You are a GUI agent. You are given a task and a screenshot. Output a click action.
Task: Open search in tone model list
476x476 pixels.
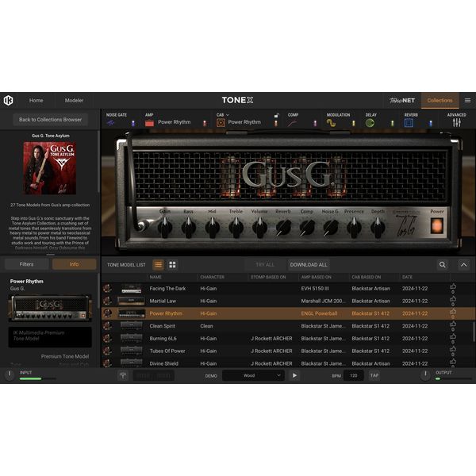[x=443, y=265]
